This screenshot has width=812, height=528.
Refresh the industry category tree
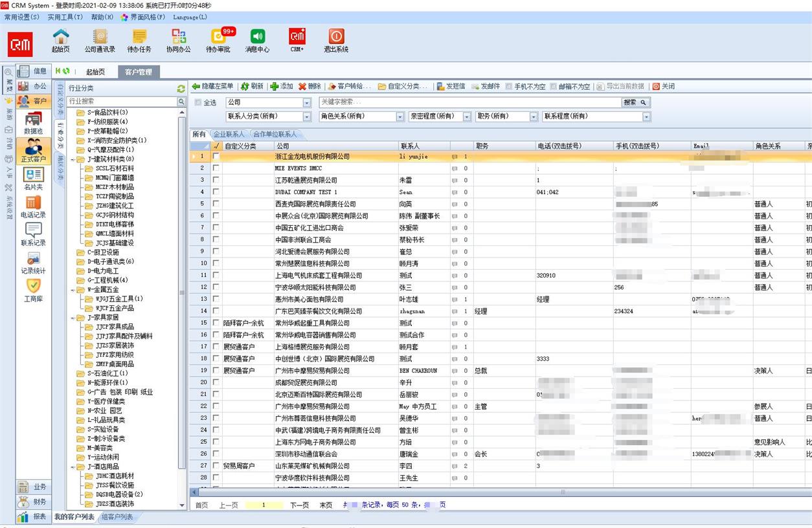click(x=181, y=89)
